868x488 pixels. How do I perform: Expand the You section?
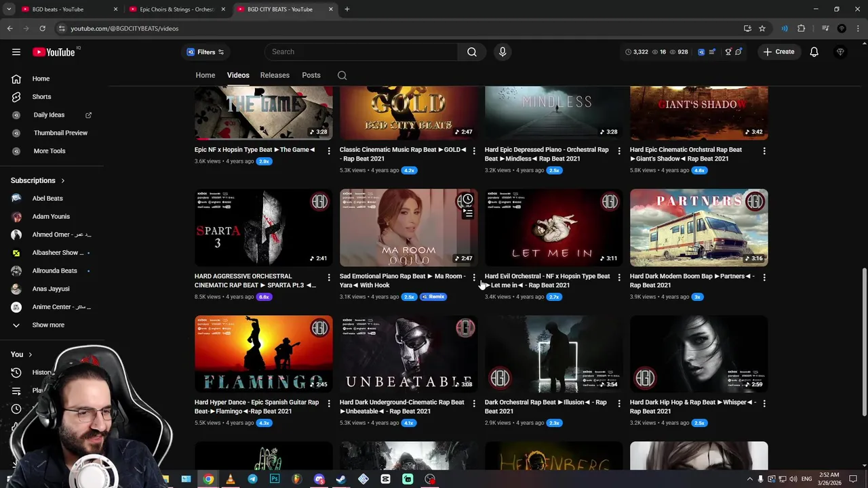pos(22,354)
